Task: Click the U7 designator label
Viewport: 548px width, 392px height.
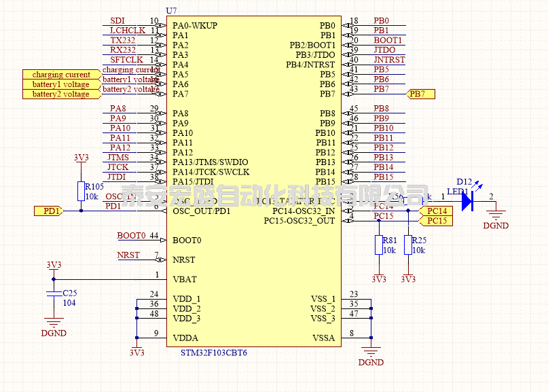Action: (x=171, y=12)
